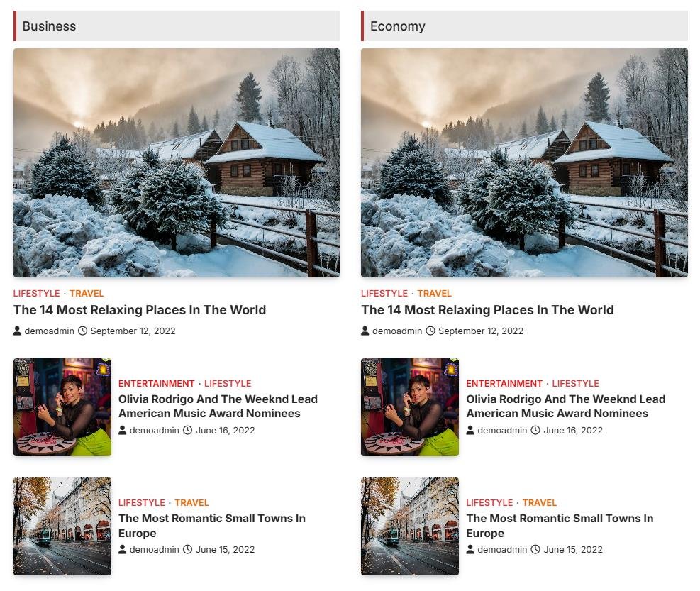This screenshot has height=591, width=700.
Task: Open the Economy section heading
Action: pyautogui.click(x=397, y=26)
